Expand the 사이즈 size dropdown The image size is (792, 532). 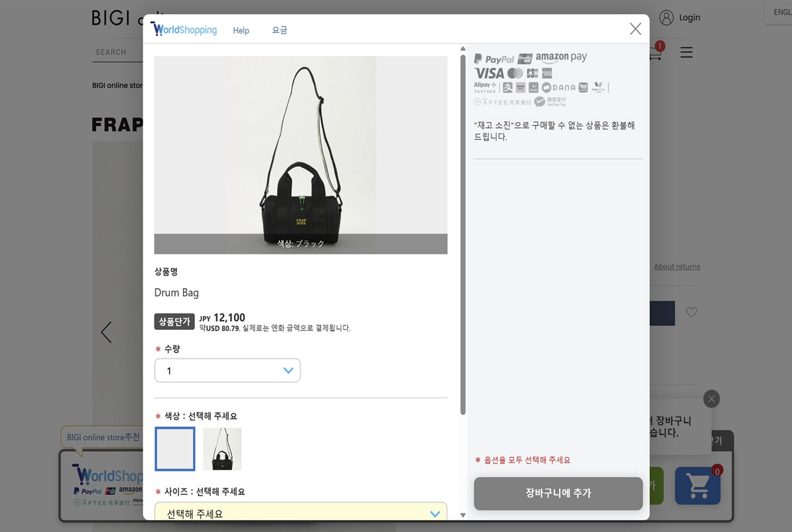(301, 512)
